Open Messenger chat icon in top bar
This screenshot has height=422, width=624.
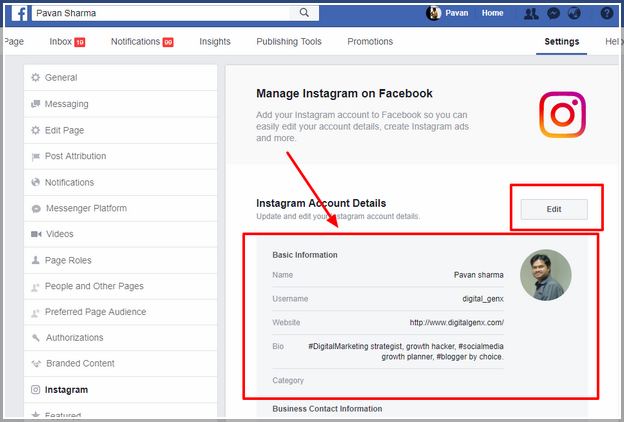click(553, 14)
